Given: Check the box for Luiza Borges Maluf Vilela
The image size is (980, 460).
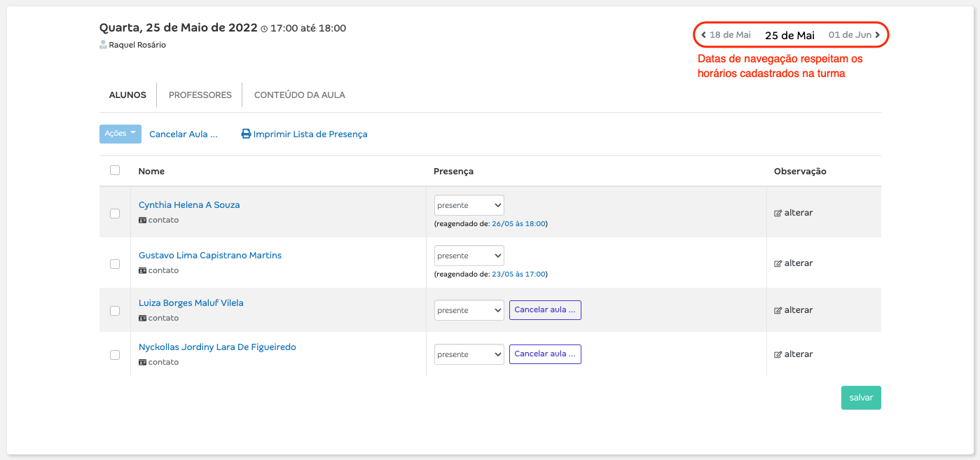Looking at the screenshot, I should tap(115, 310).
